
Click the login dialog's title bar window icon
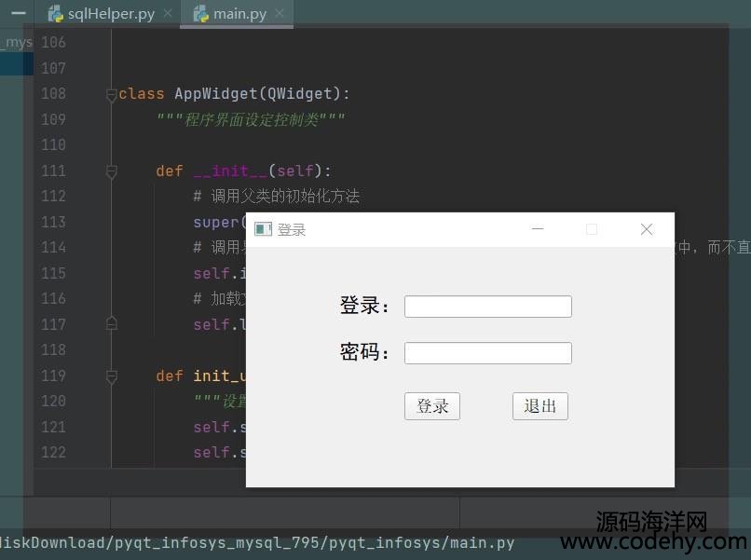(x=263, y=229)
